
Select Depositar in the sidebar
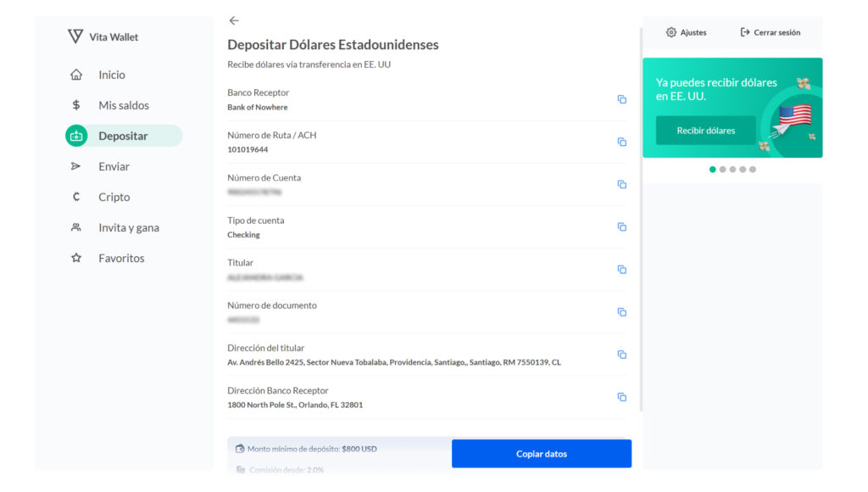123,136
